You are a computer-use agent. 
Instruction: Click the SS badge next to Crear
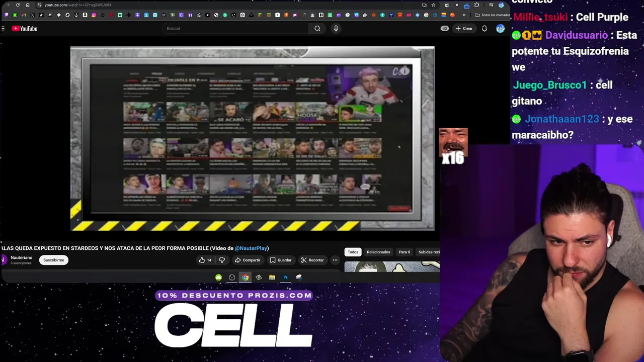pos(445,29)
